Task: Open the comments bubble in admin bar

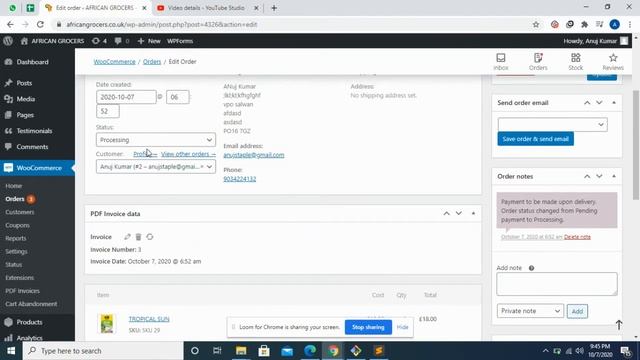Action: (122, 41)
